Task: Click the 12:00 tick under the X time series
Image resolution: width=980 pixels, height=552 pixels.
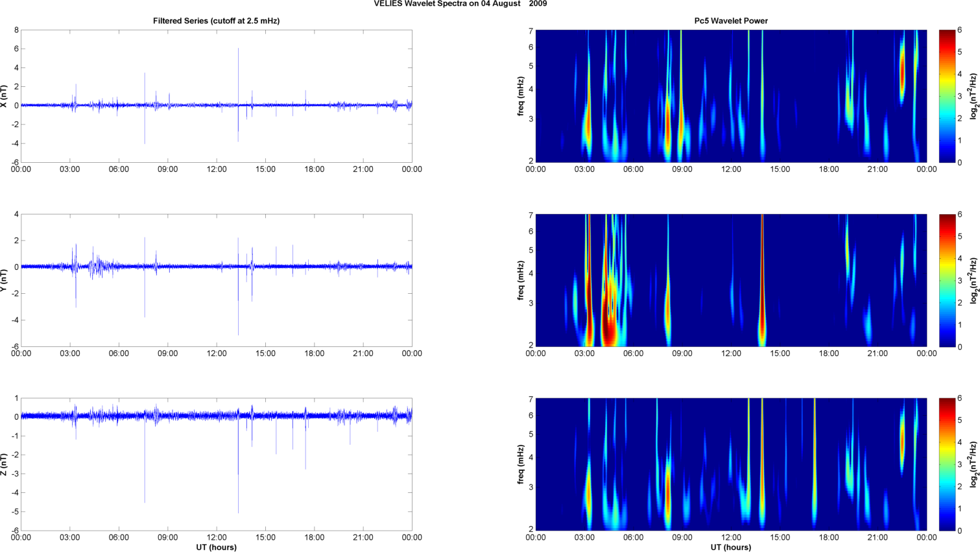Action: tap(217, 169)
